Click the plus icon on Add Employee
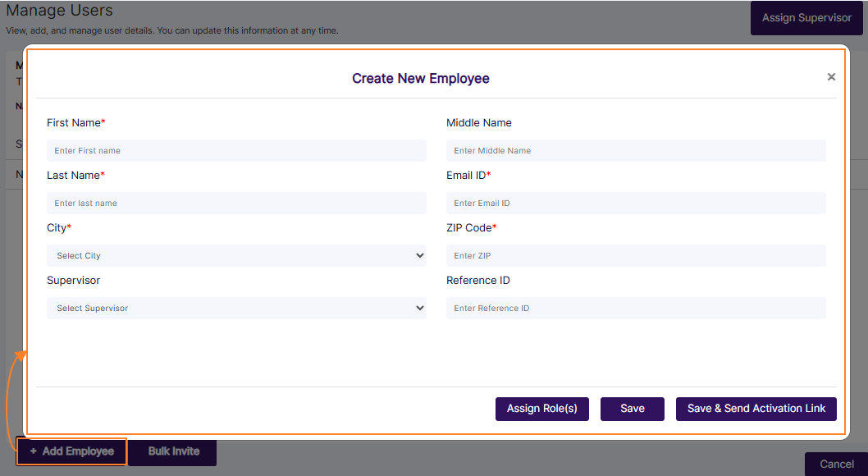 (x=32, y=451)
